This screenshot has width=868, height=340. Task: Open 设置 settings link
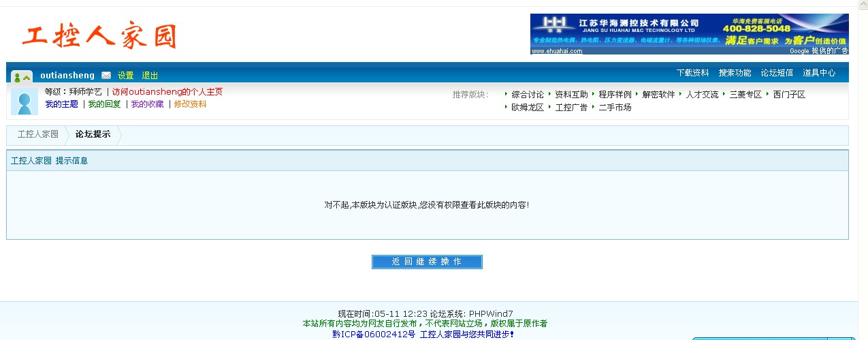[125, 76]
